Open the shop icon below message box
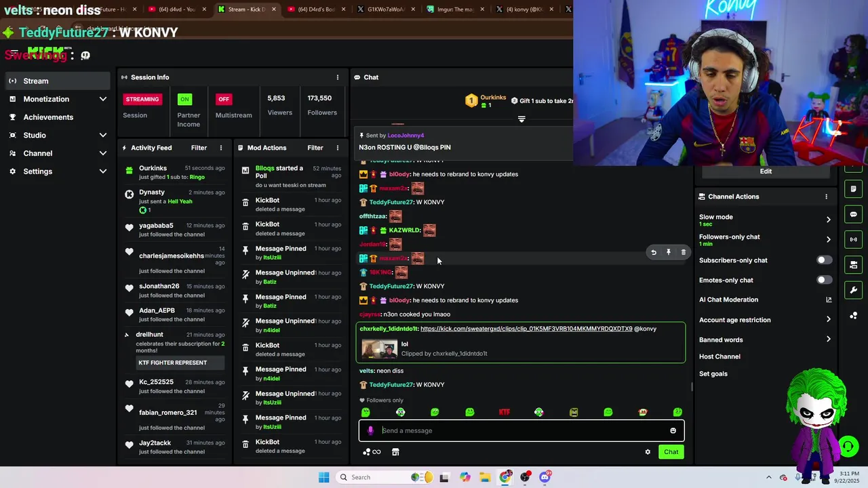Screen dimensions: 868x488 (395, 452)
